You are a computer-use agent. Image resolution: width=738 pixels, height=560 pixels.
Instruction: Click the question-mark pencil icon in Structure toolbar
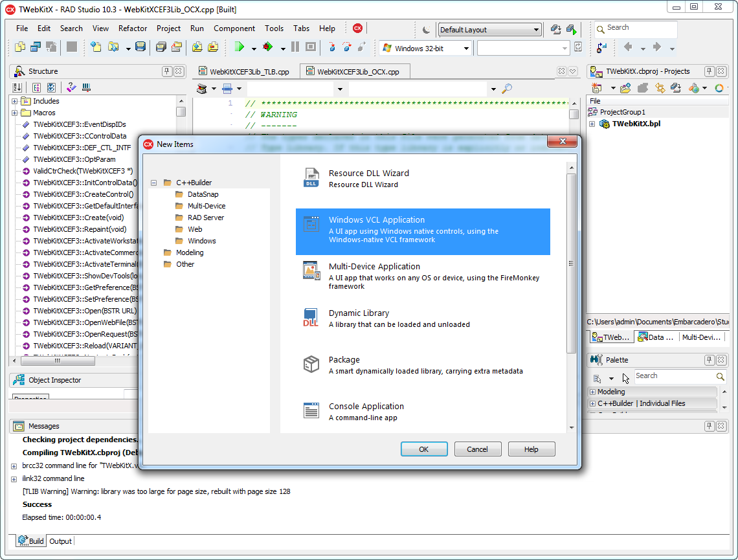tap(71, 87)
